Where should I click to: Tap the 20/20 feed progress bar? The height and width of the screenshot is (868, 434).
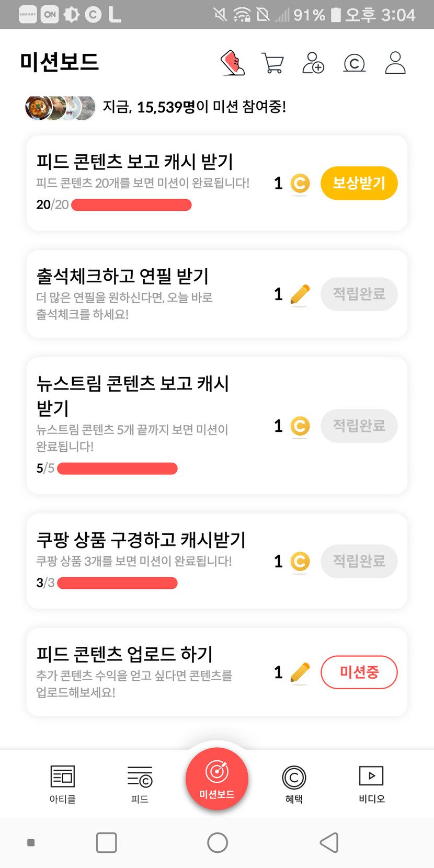click(131, 205)
